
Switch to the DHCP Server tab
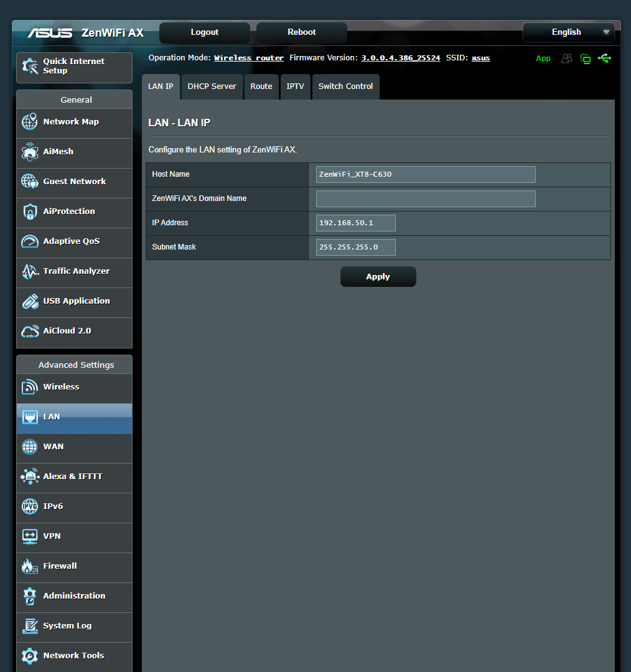(212, 86)
